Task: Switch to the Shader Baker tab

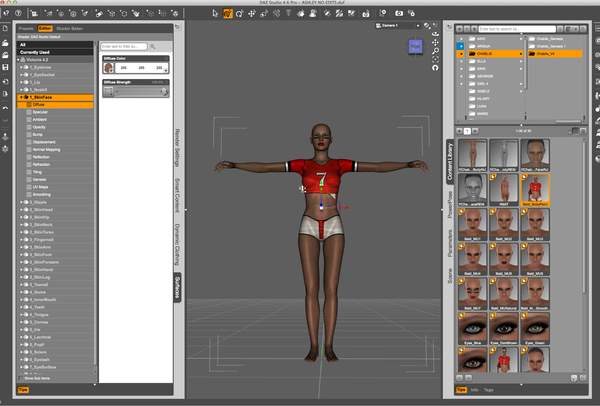Action: coord(70,28)
